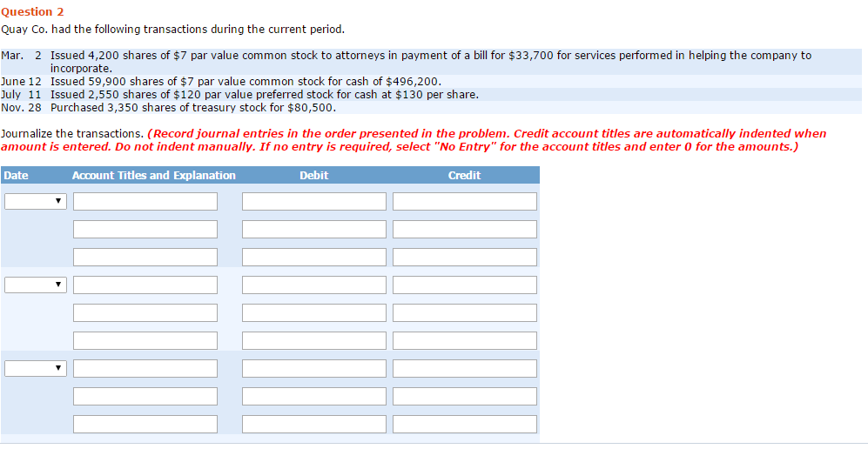Open the second journal entry Date dropdown
The height and width of the screenshot is (449, 868).
click(x=36, y=285)
